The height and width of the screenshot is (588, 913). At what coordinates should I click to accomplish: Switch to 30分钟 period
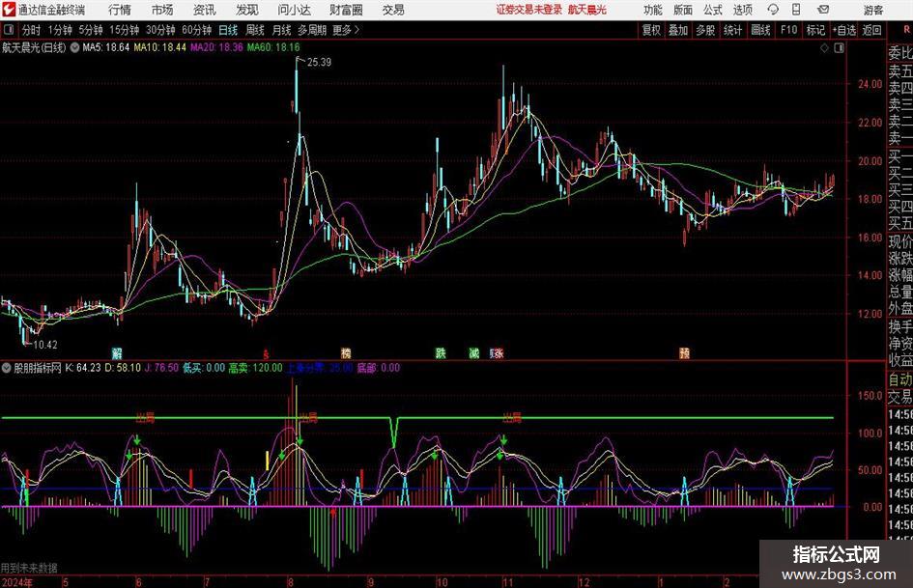click(x=160, y=30)
